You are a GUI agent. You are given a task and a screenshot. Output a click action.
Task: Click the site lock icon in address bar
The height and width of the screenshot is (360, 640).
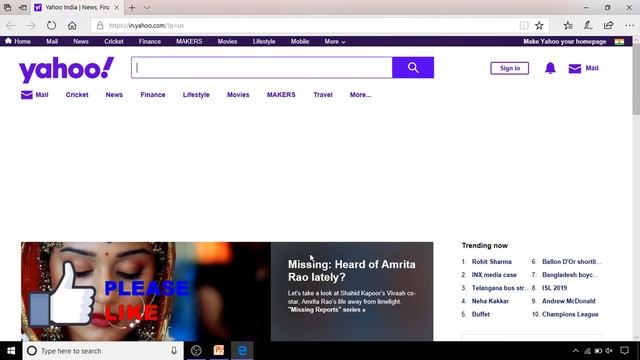pyautogui.click(x=100, y=25)
